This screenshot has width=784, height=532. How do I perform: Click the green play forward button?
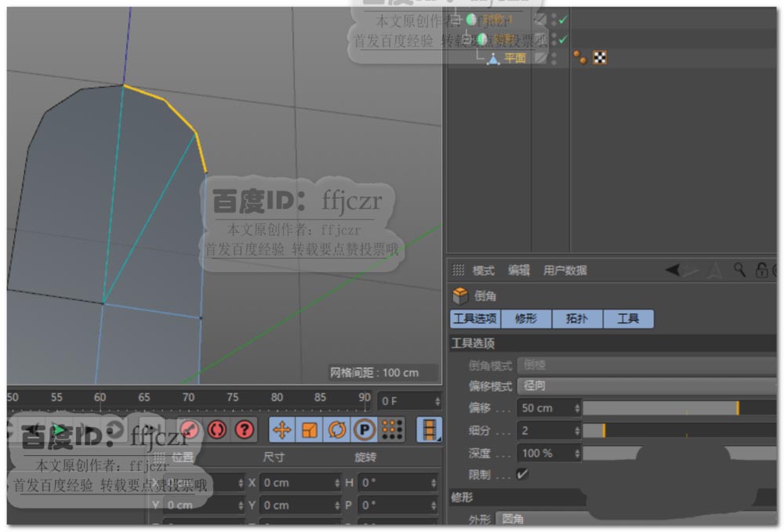(x=60, y=429)
